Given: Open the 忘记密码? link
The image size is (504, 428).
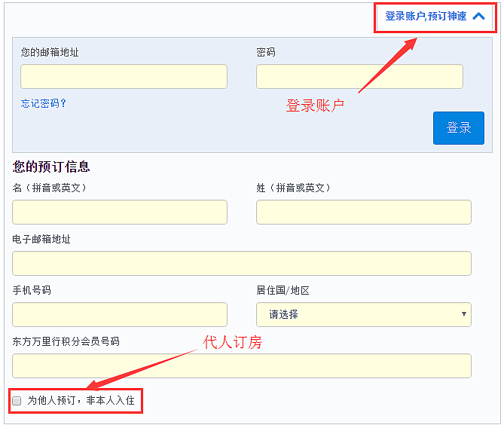Looking at the screenshot, I should click(43, 103).
